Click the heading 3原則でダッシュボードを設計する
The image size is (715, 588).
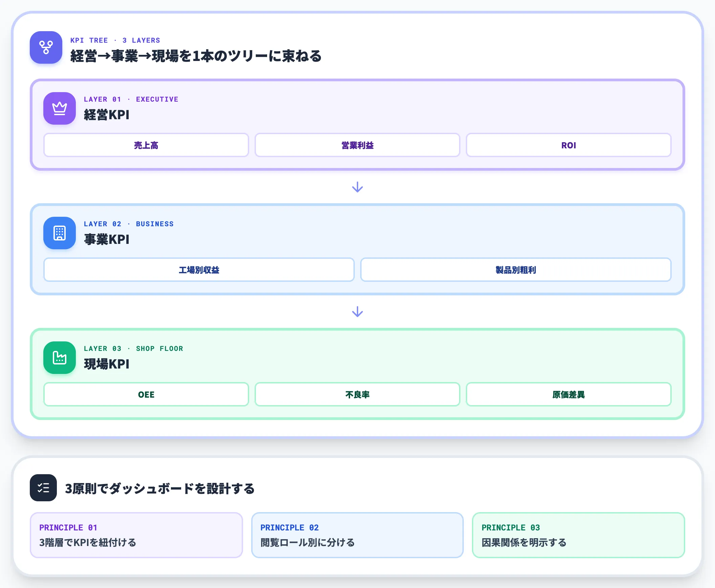click(x=160, y=488)
